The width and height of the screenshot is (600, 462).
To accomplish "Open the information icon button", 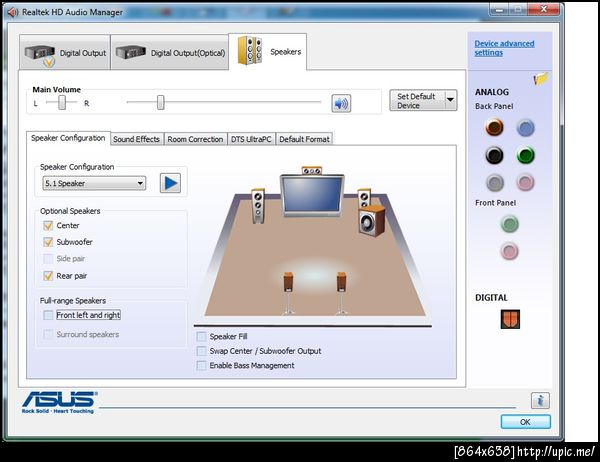I will tap(540, 400).
